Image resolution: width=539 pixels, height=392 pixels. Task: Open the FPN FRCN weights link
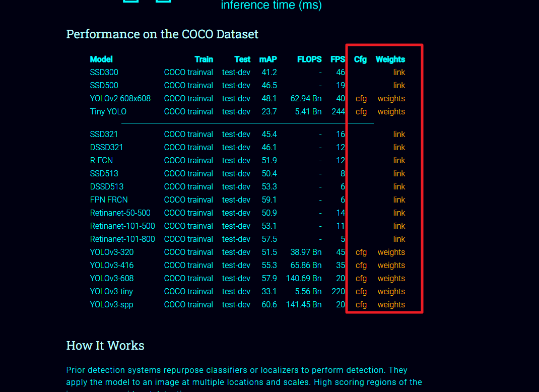[x=399, y=200]
